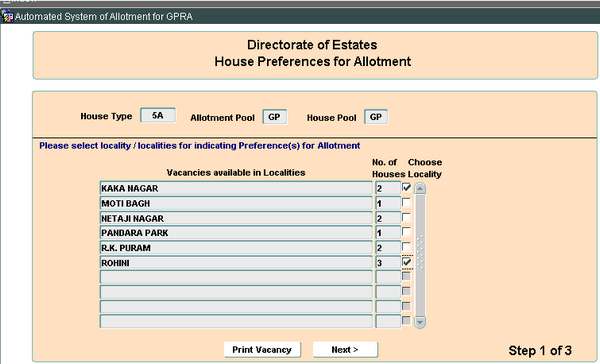Click the houses count 1 for MOTI BAGH
This screenshot has width=600, height=364.
click(388, 203)
